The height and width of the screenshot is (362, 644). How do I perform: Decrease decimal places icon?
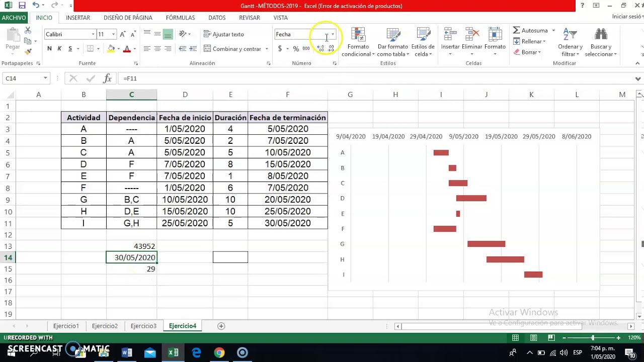tap(331, 49)
